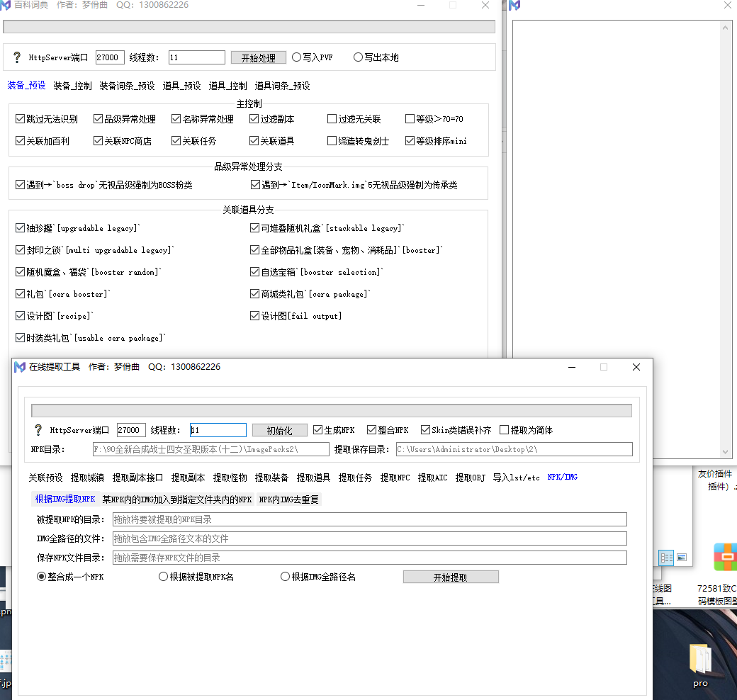Click the progress bar in 百科词典 window
Viewport: 737px width, 700px height.
(x=249, y=27)
